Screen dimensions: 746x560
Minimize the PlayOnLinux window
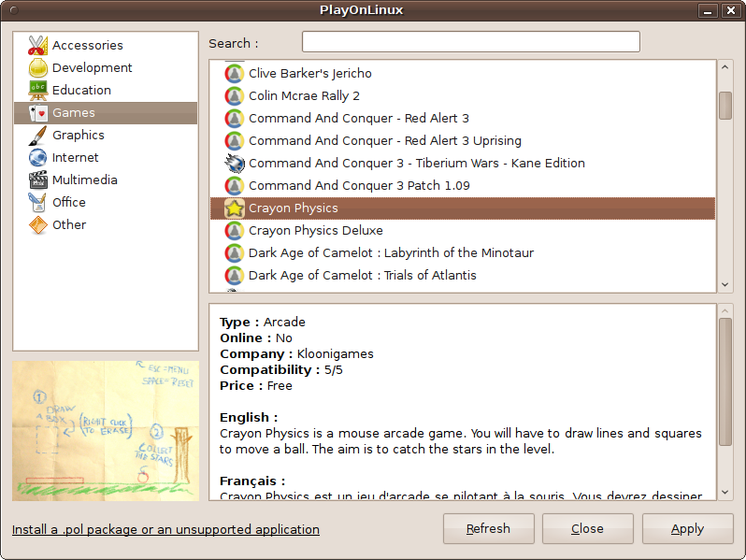(708, 10)
